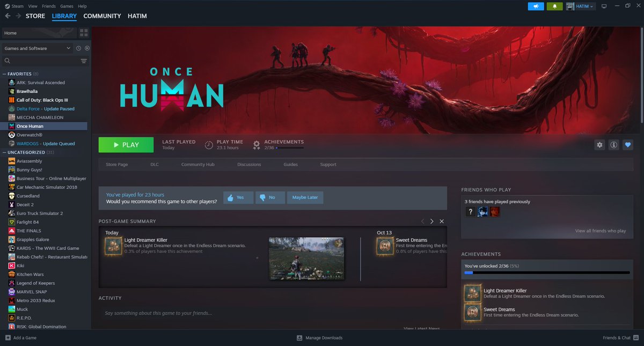Image resolution: width=644 pixels, height=346 pixels.
Task: Show ready-to-play games only icon
Action: tap(87, 48)
